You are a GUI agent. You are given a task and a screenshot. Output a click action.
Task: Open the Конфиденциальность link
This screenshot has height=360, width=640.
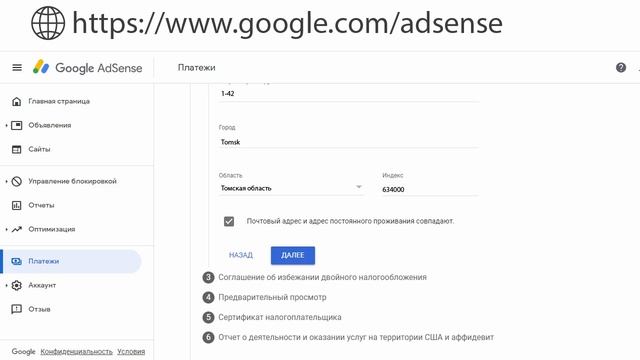pos(76,351)
